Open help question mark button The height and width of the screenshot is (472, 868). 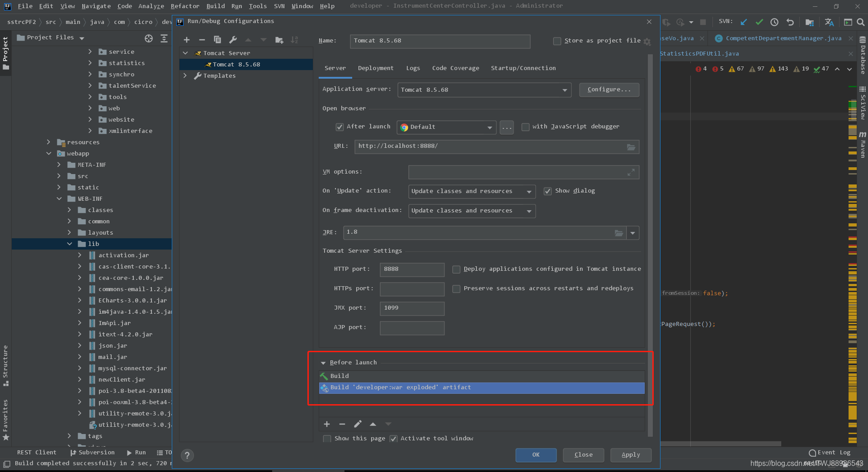click(x=188, y=455)
